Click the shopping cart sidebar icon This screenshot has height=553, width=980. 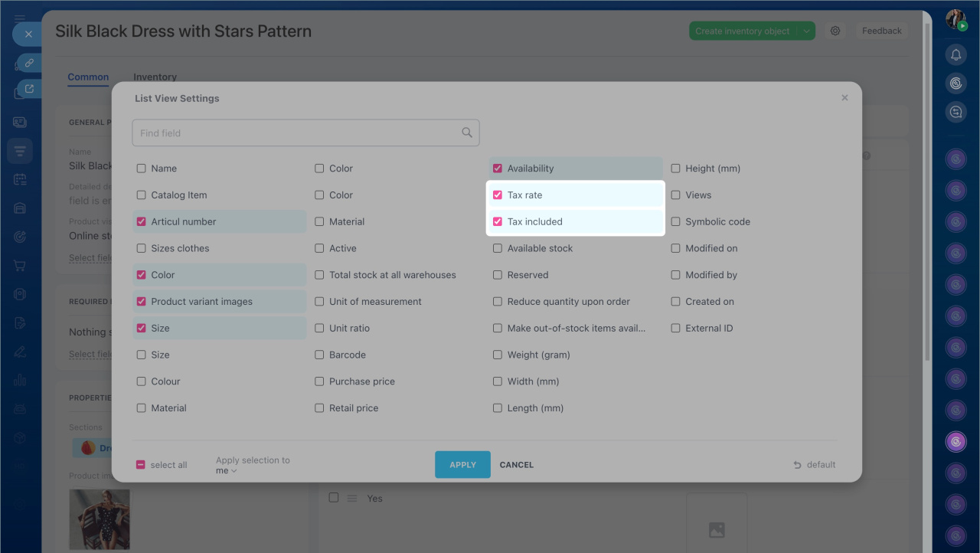coord(20,266)
